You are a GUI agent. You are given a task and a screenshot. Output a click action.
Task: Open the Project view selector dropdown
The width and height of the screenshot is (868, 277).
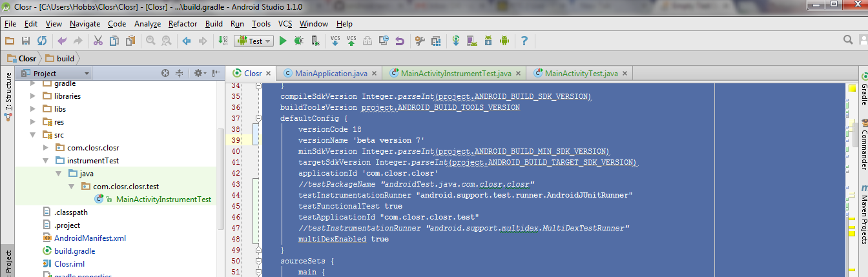point(56,73)
